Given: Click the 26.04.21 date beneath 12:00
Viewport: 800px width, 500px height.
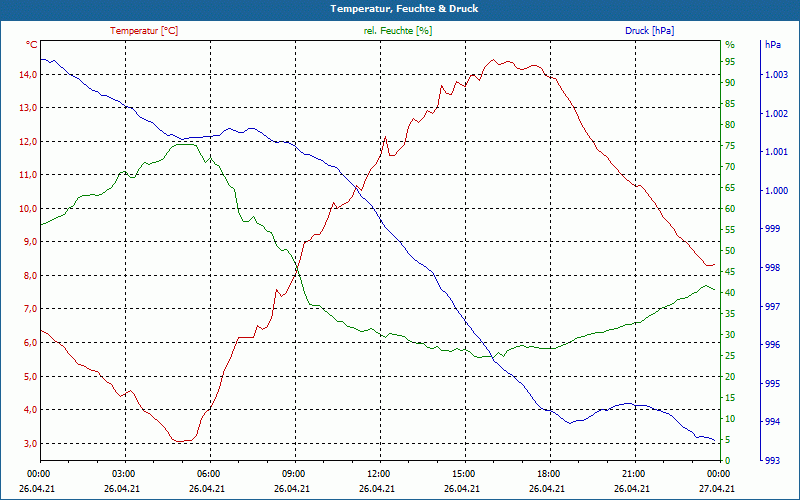Looking at the screenshot, I should tap(377, 488).
